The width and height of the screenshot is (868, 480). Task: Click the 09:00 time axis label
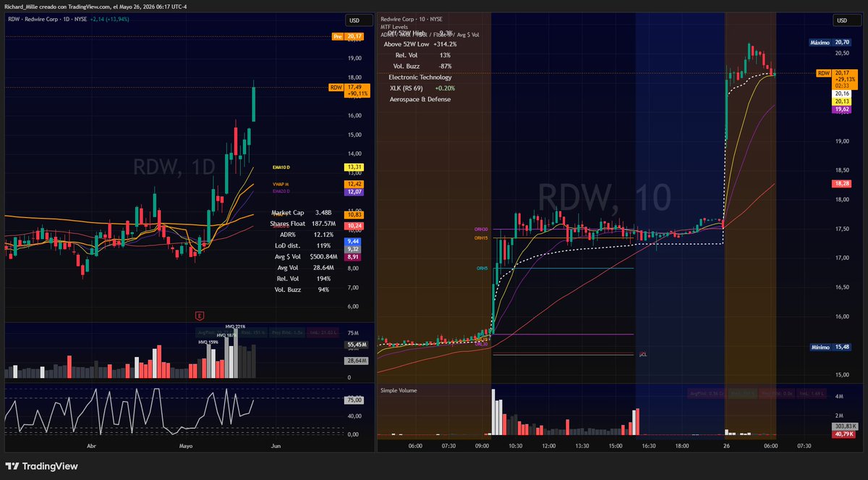tap(482, 447)
